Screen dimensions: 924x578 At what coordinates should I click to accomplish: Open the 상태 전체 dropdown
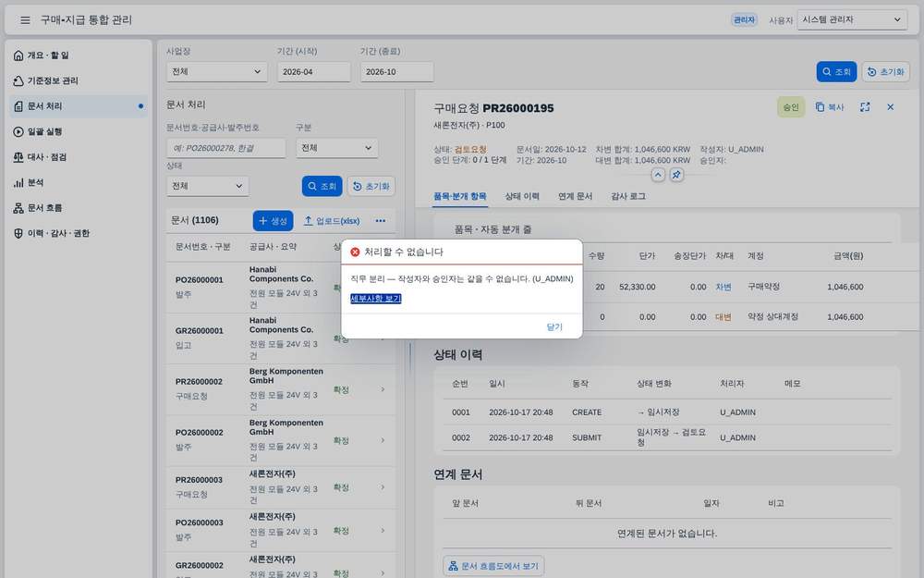pos(207,187)
